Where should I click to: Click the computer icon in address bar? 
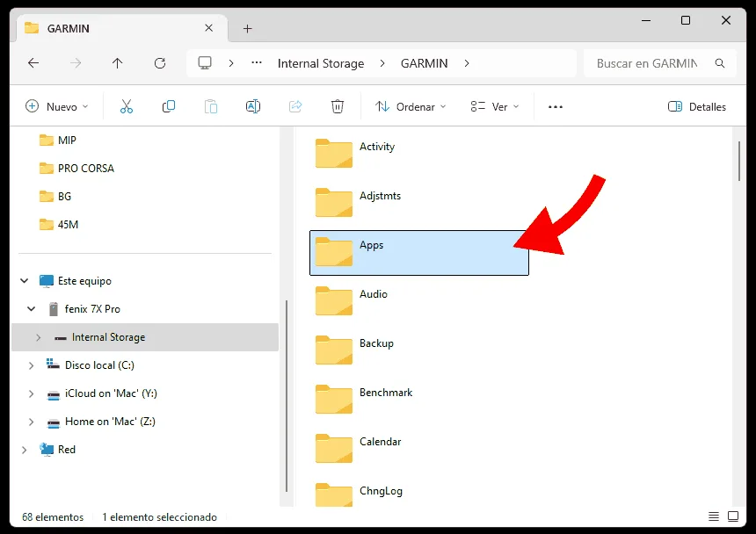(x=205, y=63)
